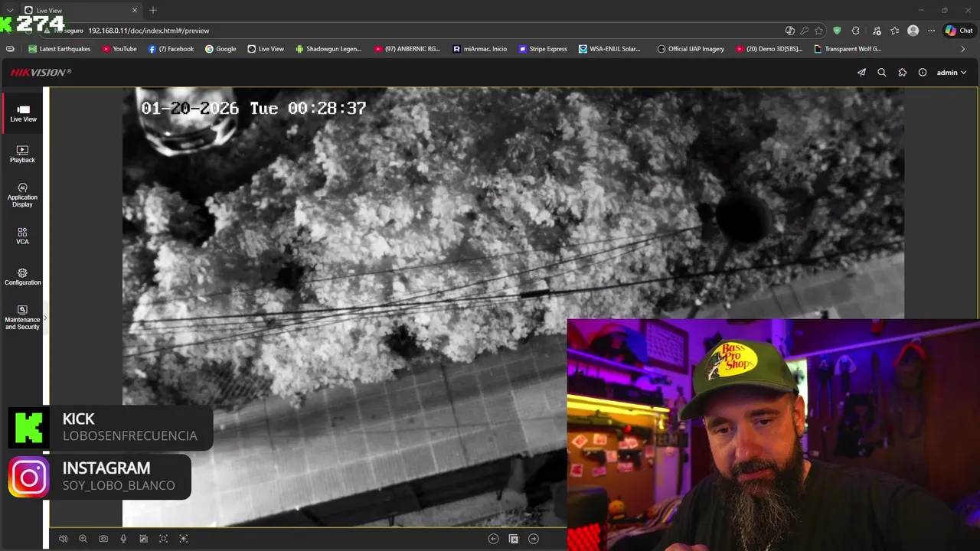Expand the bookmarks overflow chevron
The width and height of the screenshot is (980, 551).
pyautogui.click(x=963, y=49)
